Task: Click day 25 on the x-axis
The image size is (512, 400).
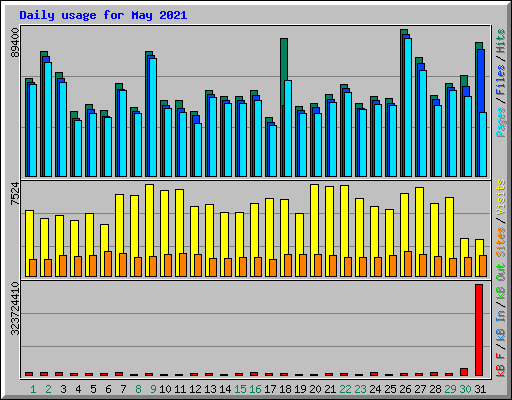Action: (x=390, y=389)
